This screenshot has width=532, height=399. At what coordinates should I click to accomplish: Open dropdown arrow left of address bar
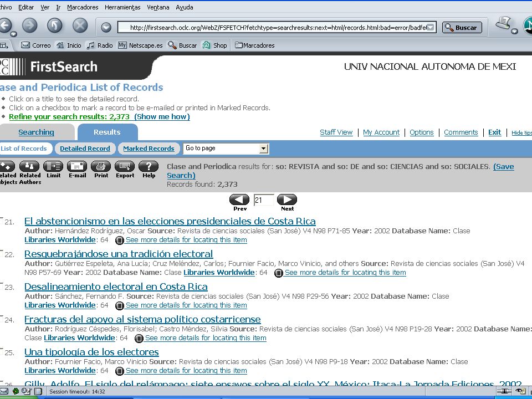106,28
